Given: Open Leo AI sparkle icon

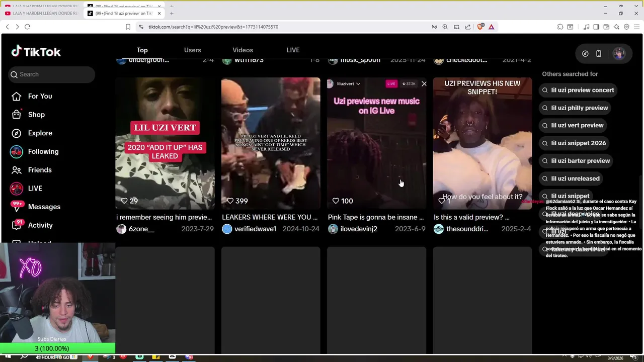Looking at the screenshot, I should pos(616,27).
